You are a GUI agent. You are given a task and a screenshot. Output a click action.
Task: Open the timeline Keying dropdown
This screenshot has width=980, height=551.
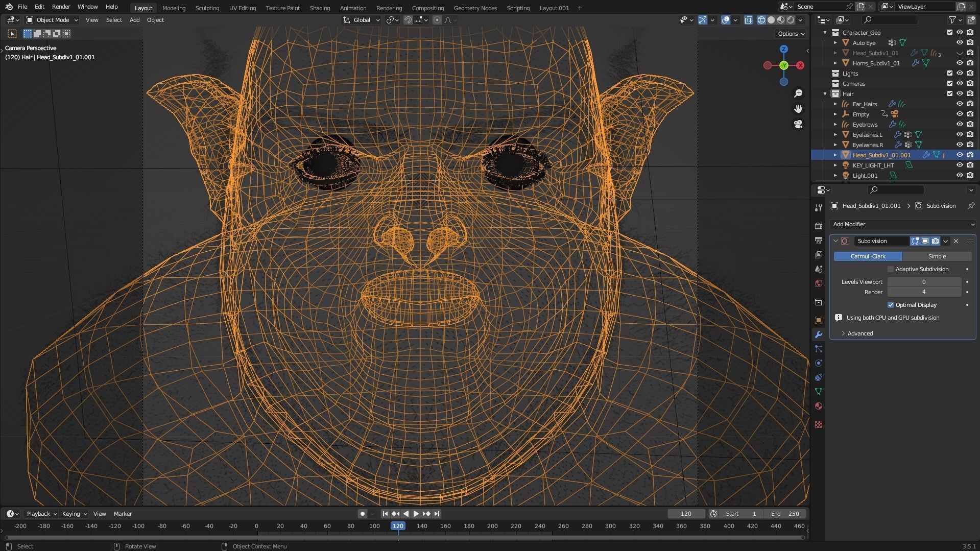click(x=75, y=514)
